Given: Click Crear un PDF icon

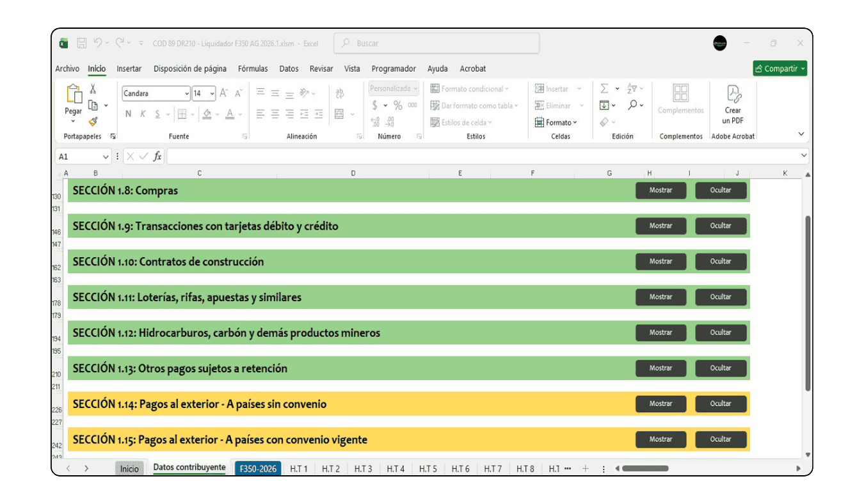Looking at the screenshot, I should 733,96.
